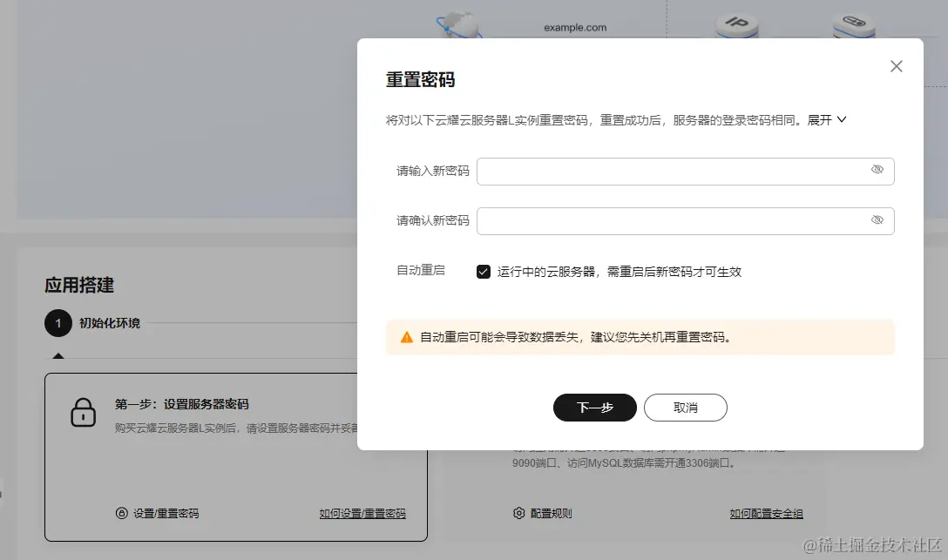Click the large padlock icon in the step card
The width and height of the screenshot is (948, 560).
coord(83,412)
